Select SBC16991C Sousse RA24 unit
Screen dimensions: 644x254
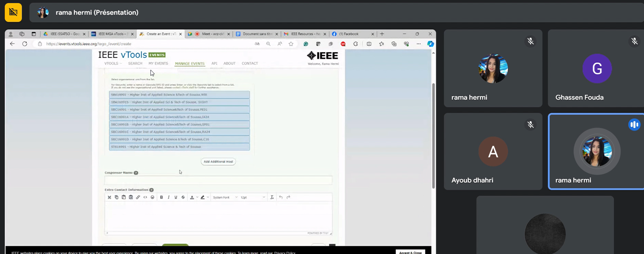[179, 132]
